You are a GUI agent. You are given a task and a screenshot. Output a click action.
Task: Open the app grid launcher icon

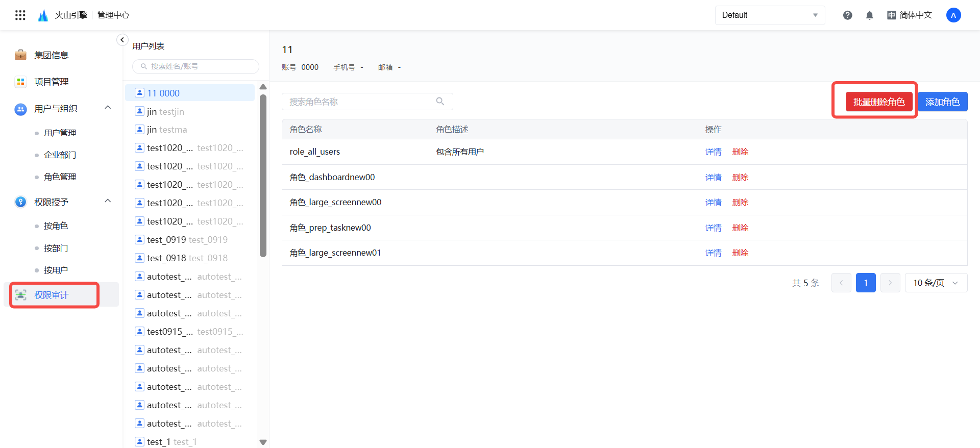pyautogui.click(x=20, y=15)
